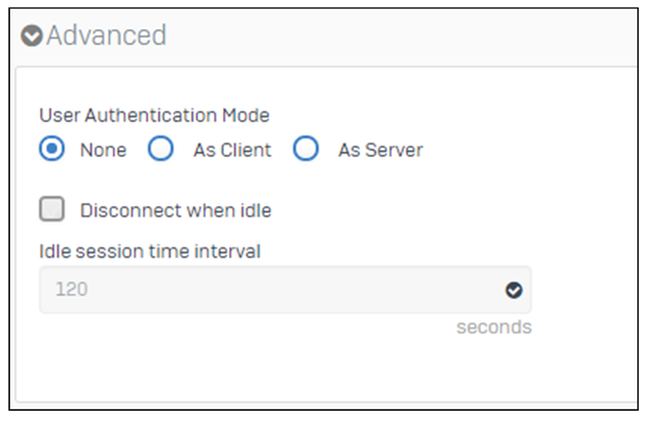Choose the As Client radio button

coord(161,149)
